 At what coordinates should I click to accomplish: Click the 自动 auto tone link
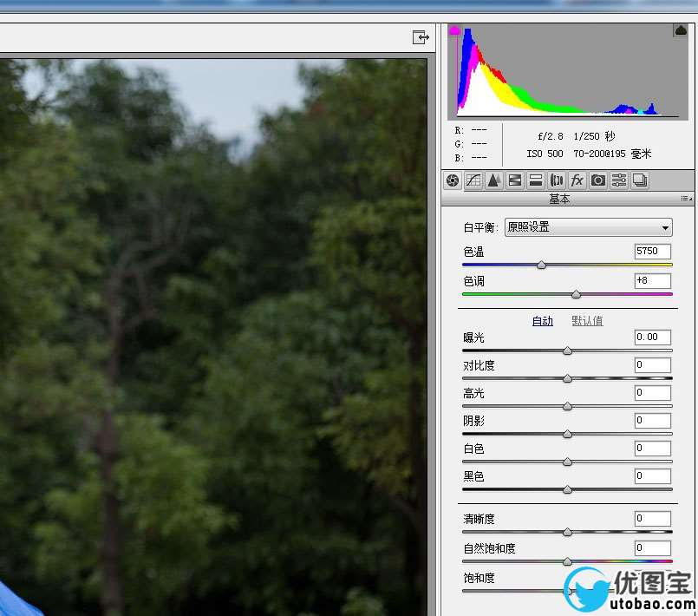(543, 321)
